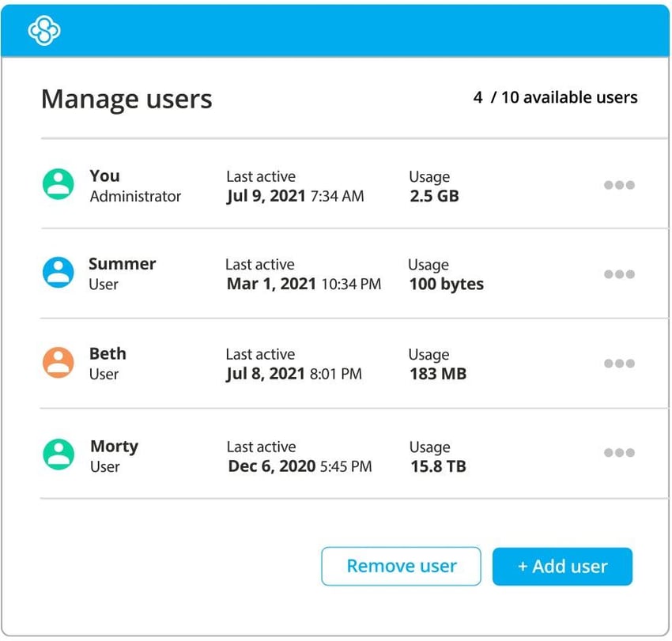The width and height of the screenshot is (672, 641).
Task: Open the options menu for the Administrator row
Action: tap(619, 184)
